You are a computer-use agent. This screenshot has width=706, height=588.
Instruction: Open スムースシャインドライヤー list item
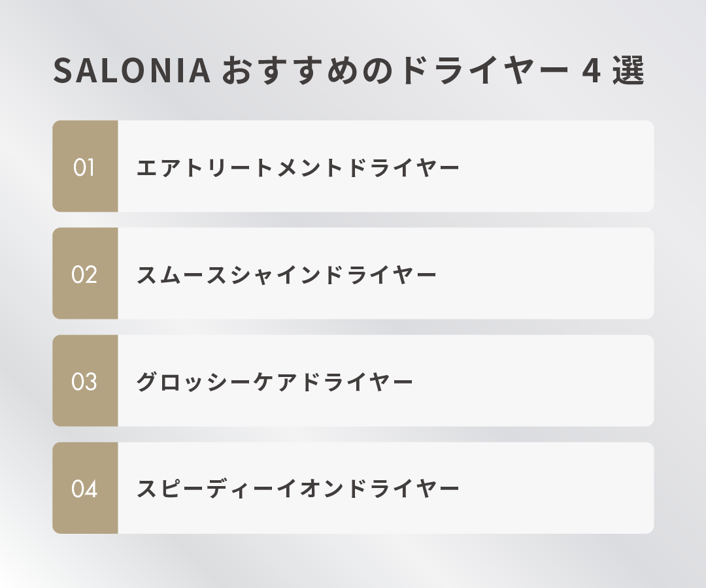pos(286,275)
